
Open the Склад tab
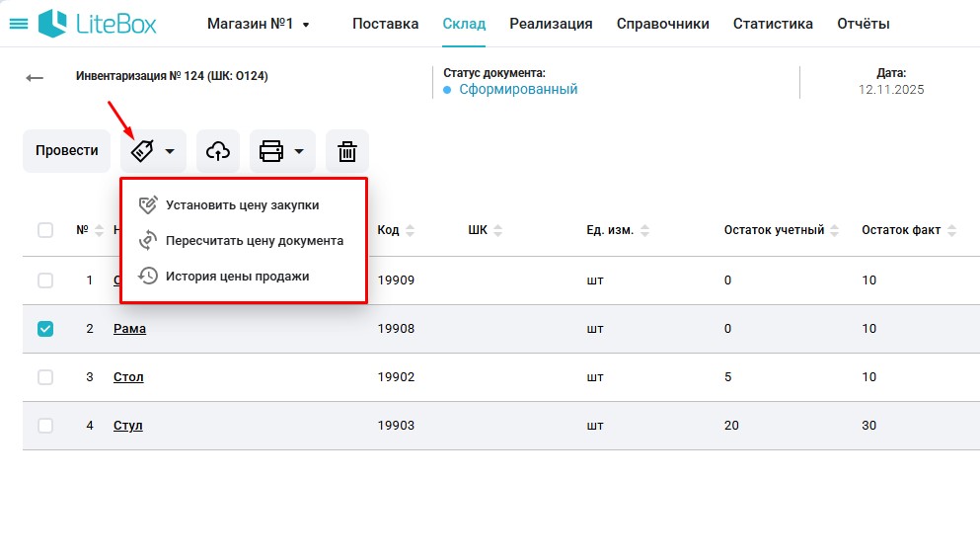464,24
